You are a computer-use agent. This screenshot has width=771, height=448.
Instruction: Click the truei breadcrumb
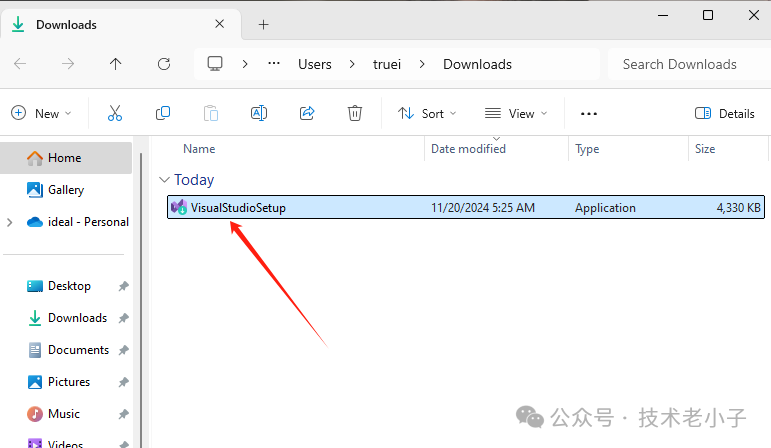(387, 64)
